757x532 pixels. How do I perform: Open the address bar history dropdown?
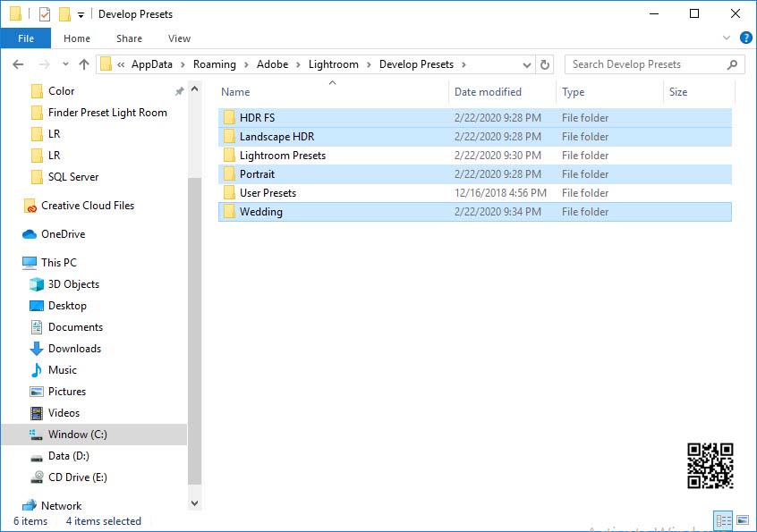click(527, 64)
